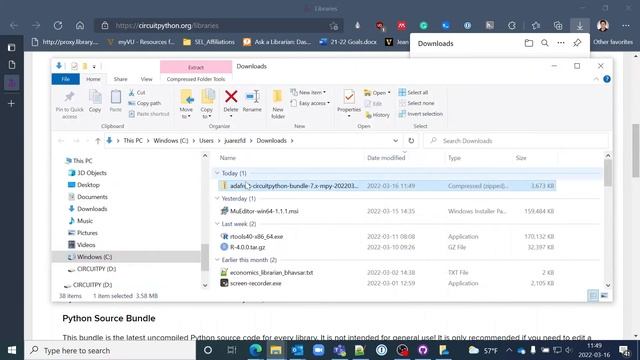Expand the address bar history dropdown
The image size is (640, 360).
[396, 141]
